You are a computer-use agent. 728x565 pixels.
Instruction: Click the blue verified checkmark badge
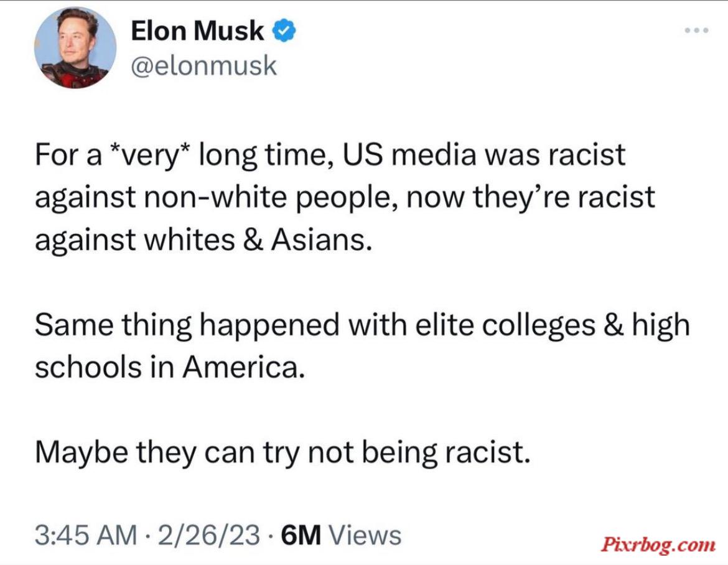tap(283, 30)
